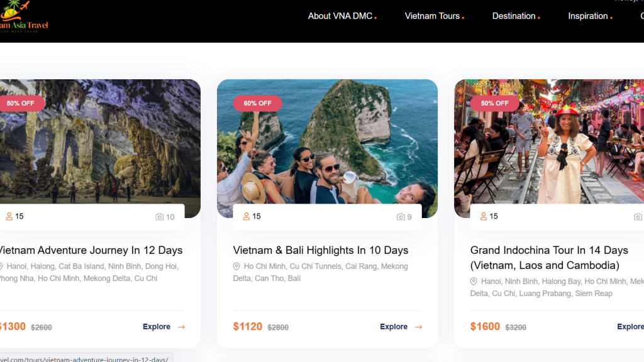644x362 pixels.
Task: Open the Vietnam & Bali Highlights In 10 Days title
Action: (x=320, y=250)
